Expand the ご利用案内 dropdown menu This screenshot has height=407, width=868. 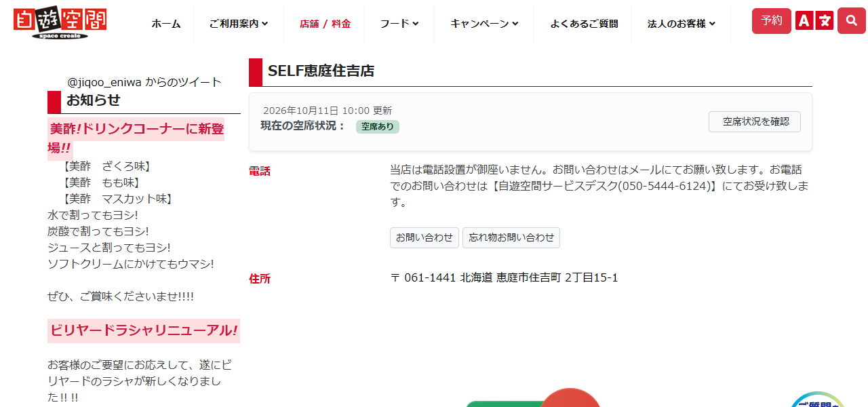pyautogui.click(x=239, y=24)
